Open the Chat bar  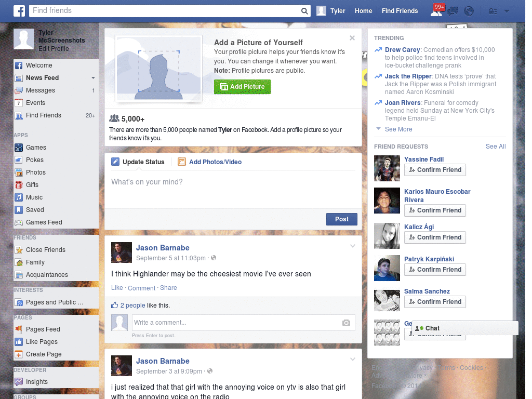[x=465, y=328]
